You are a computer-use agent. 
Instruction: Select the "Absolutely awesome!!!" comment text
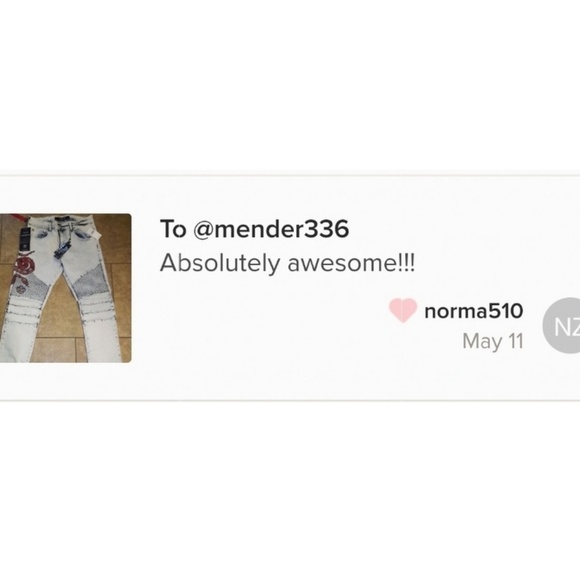coord(287,264)
